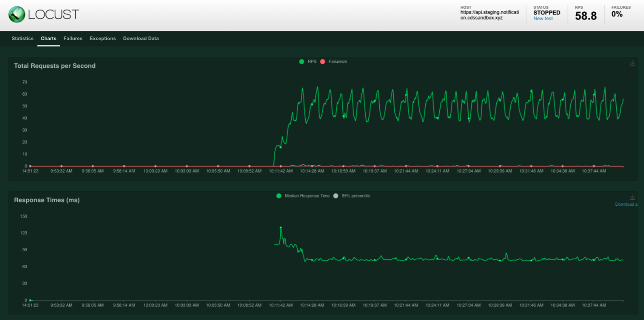Click 10:37:44 AM label on response chart
Screen dimensions: 644x320
pos(594,305)
